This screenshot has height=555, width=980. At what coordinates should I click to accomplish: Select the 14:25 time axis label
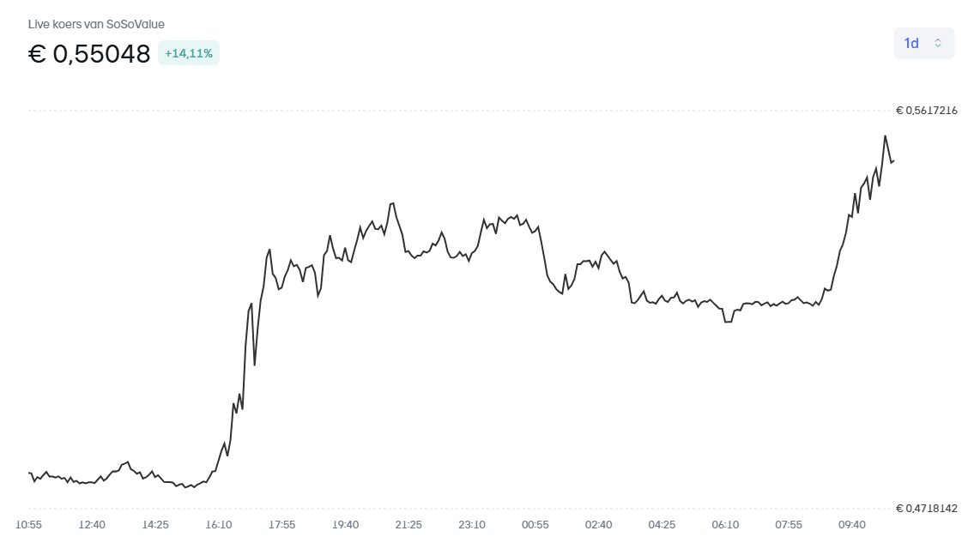(x=155, y=525)
